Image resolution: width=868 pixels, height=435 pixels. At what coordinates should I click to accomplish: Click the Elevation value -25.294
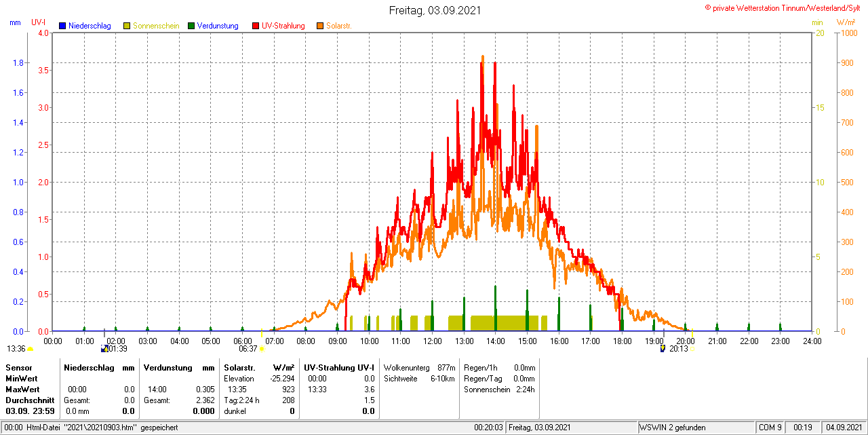click(281, 378)
